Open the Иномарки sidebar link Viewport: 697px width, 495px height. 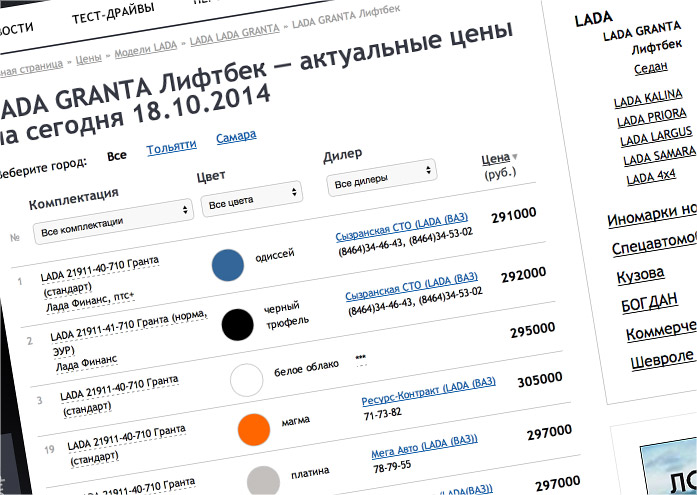(651, 216)
